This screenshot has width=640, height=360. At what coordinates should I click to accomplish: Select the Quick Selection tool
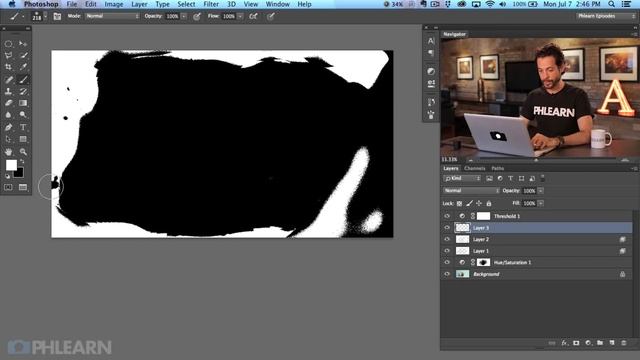tap(23, 56)
